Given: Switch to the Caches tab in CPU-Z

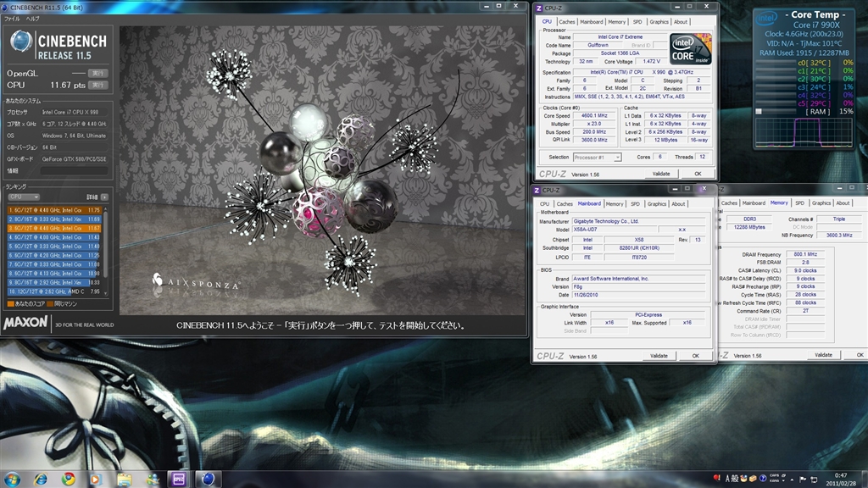Looking at the screenshot, I should (x=566, y=22).
